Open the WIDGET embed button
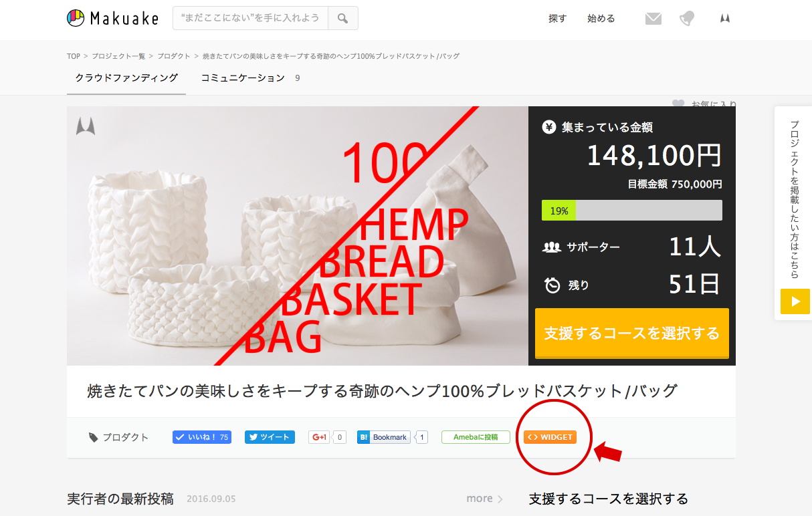812x516 pixels. point(550,437)
